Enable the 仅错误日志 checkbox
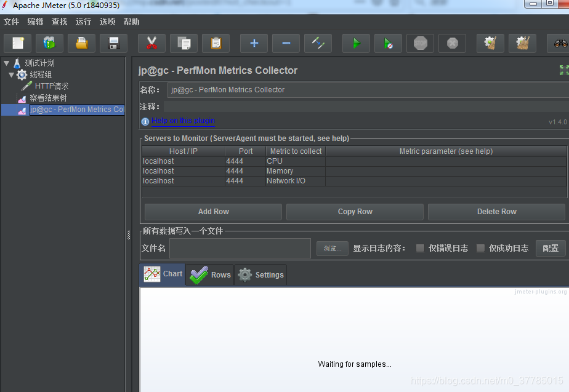 point(420,248)
